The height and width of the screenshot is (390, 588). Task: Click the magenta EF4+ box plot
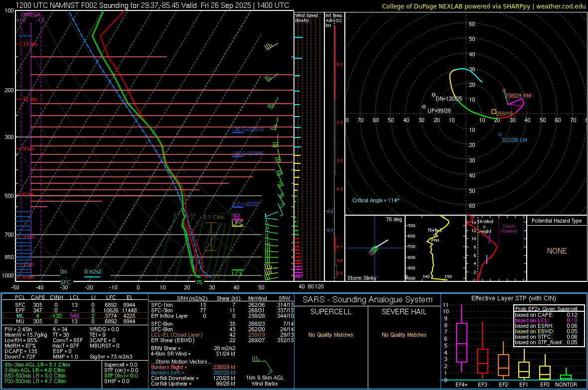[x=461, y=338]
